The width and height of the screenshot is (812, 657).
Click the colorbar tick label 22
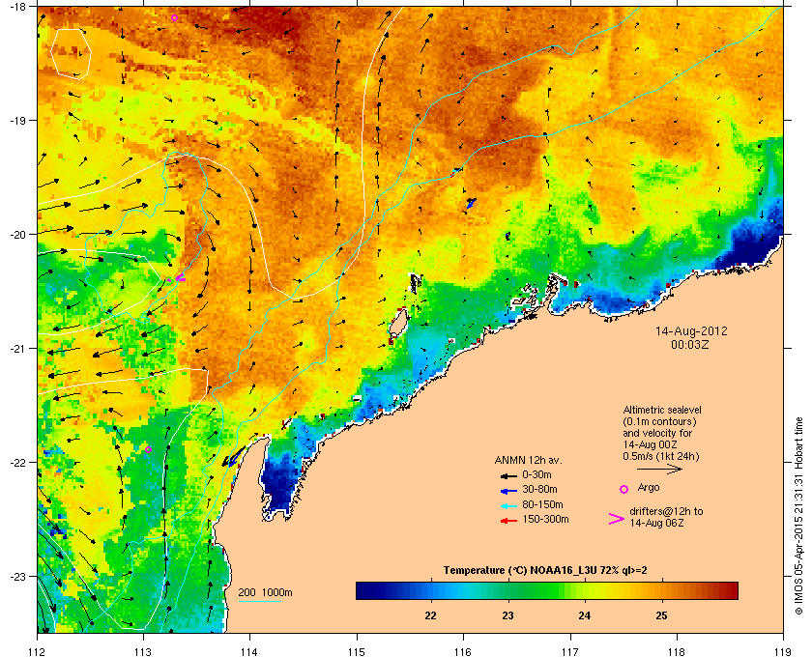[430, 616]
